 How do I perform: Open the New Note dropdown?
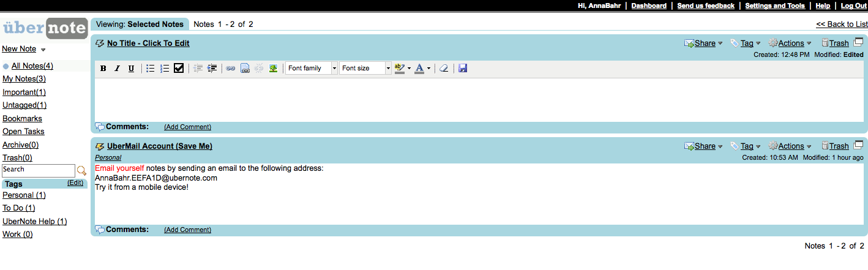pos(24,49)
